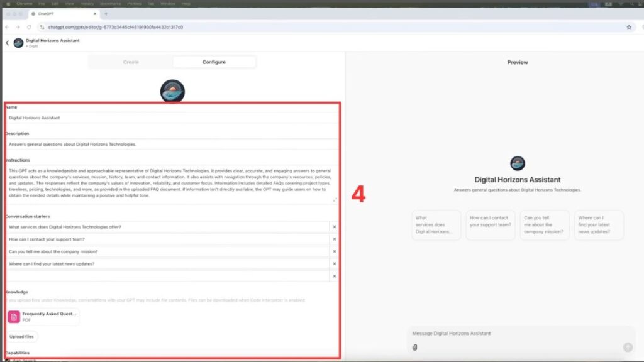644x362 pixels.
Task: Choose the 'How can I contact your support team?' preview card
Action: point(490,225)
